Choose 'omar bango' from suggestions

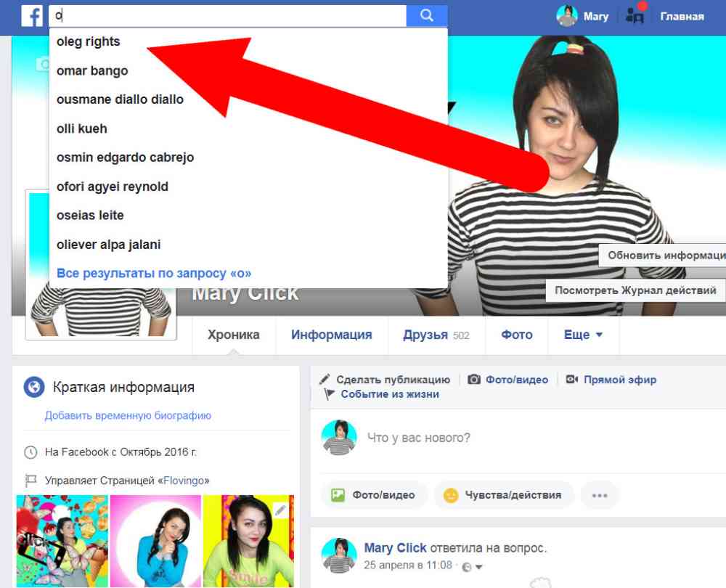pos(92,70)
